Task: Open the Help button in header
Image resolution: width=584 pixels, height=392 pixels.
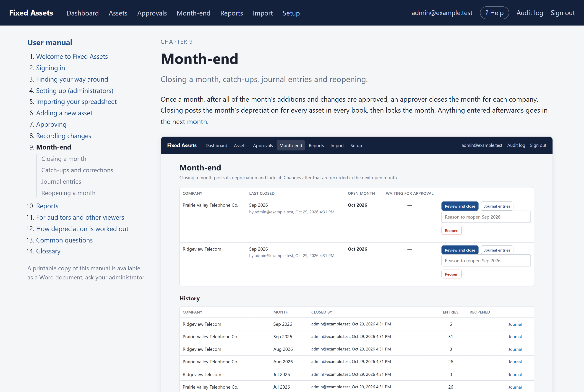Action: pyautogui.click(x=494, y=13)
